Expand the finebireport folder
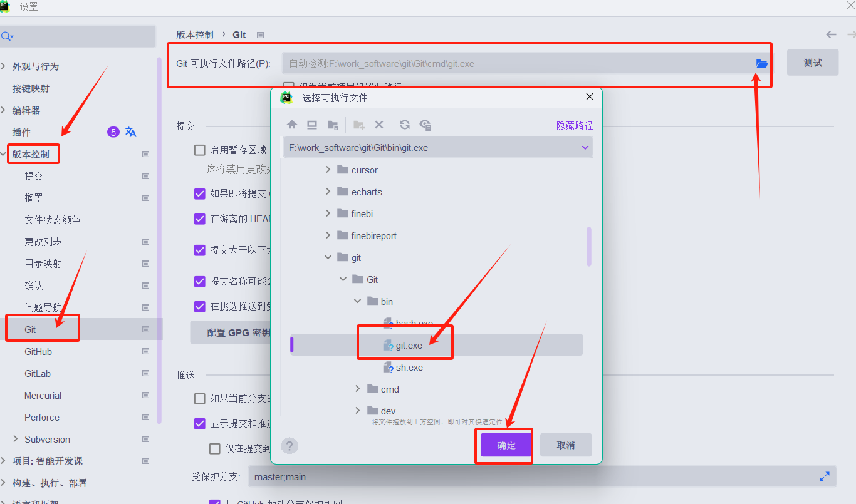The height and width of the screenshot is (504, 856). 328,235
